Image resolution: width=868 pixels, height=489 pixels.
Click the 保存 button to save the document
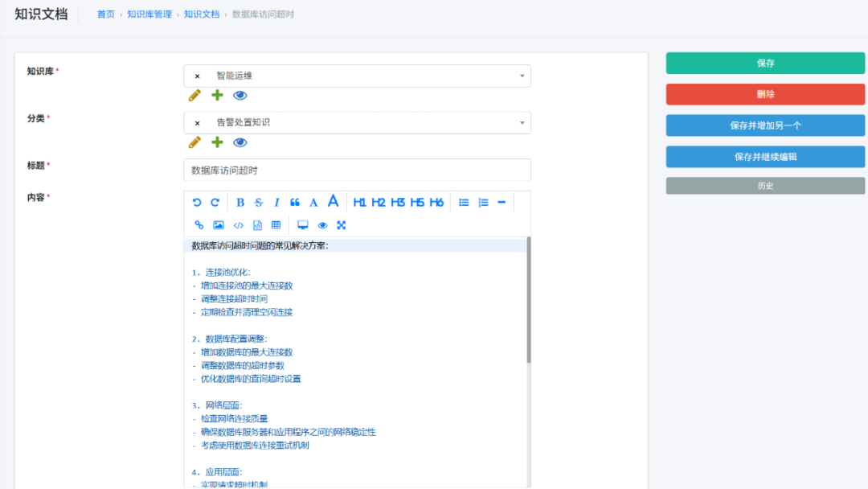764,63
